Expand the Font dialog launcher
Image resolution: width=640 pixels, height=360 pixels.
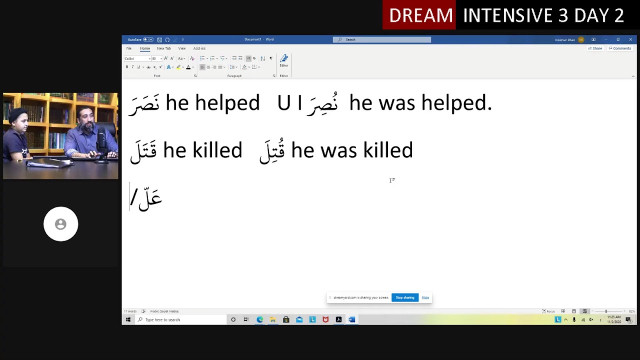coord(196,76)
